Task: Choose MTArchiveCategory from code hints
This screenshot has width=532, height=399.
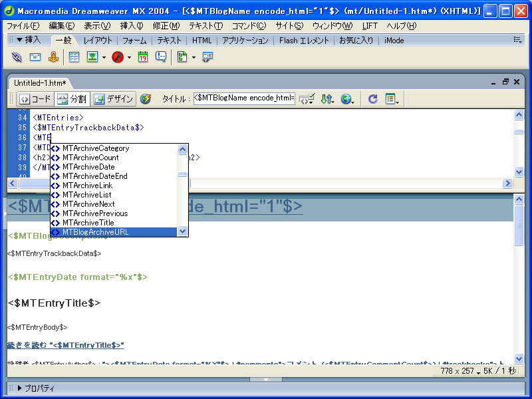Action: [114, 148]
